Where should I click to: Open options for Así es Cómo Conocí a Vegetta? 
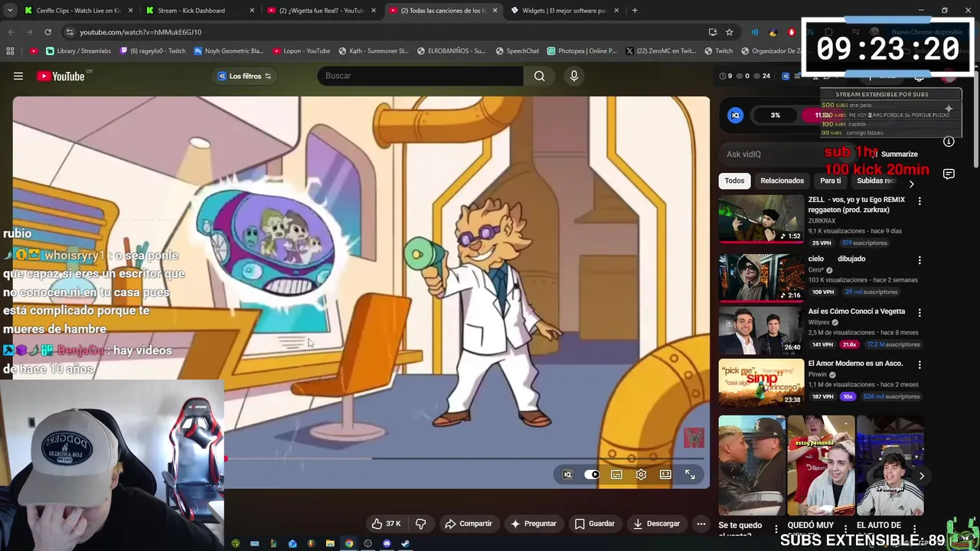pos(920,312)
